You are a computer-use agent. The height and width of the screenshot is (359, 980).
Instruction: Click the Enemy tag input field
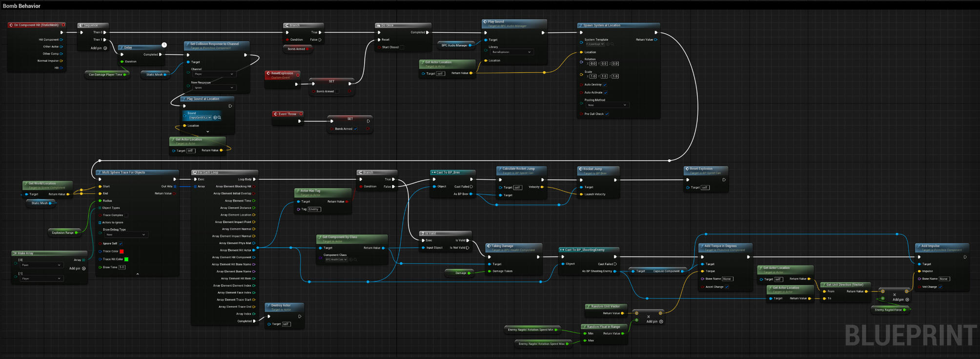(x=314, y=209)
